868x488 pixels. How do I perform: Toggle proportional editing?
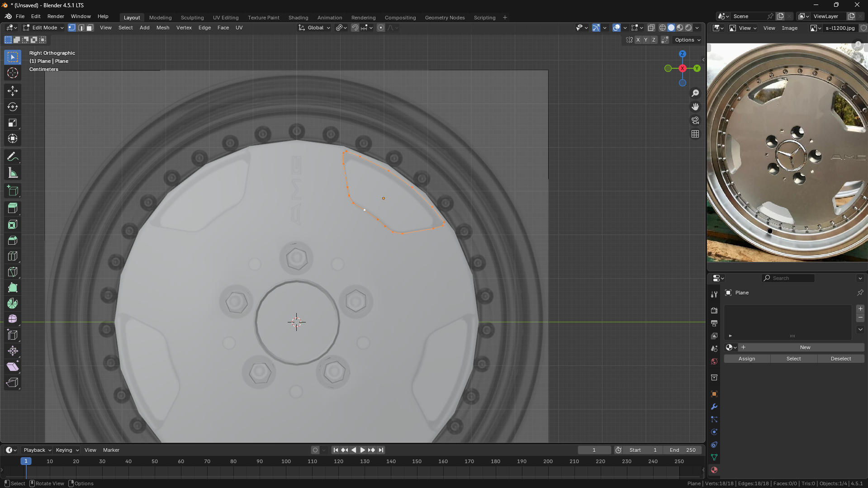pyautogui.click(x=381, y=28)
